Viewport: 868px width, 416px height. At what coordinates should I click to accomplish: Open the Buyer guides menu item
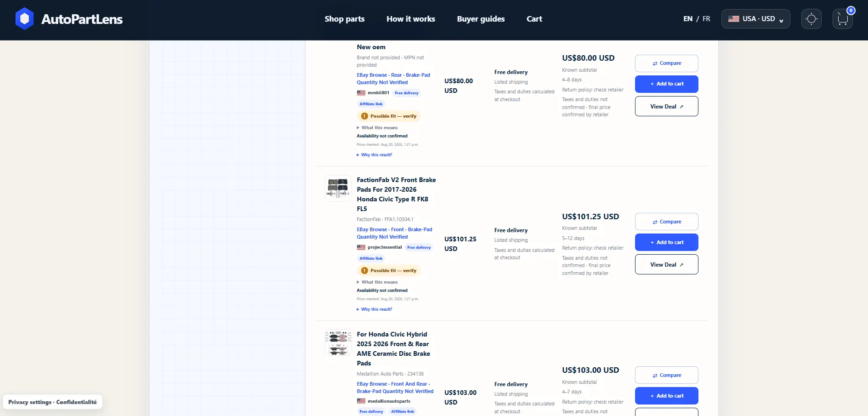tap(481, 19)
